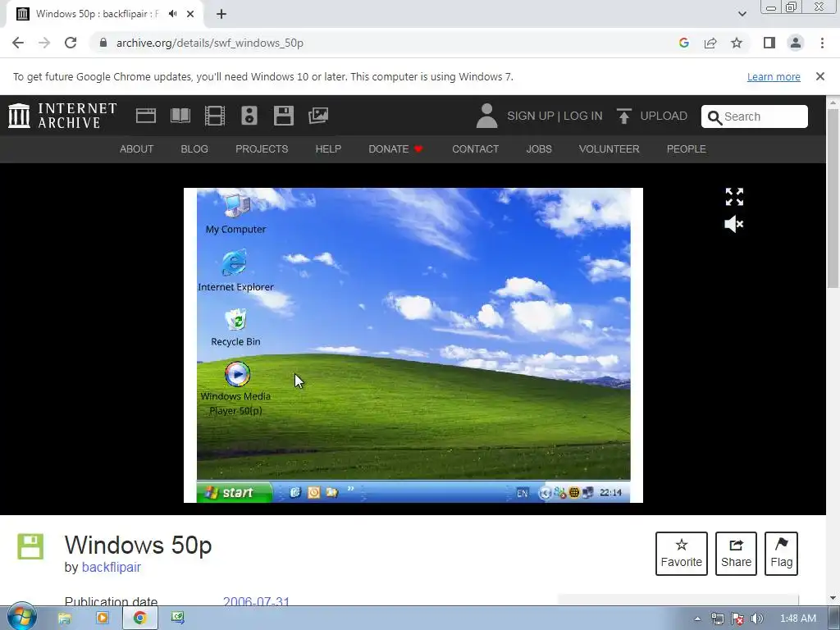Open the Web icon in Internet Archive header
The height and width of the screenshot is (630, 840).
coord(146,116)
